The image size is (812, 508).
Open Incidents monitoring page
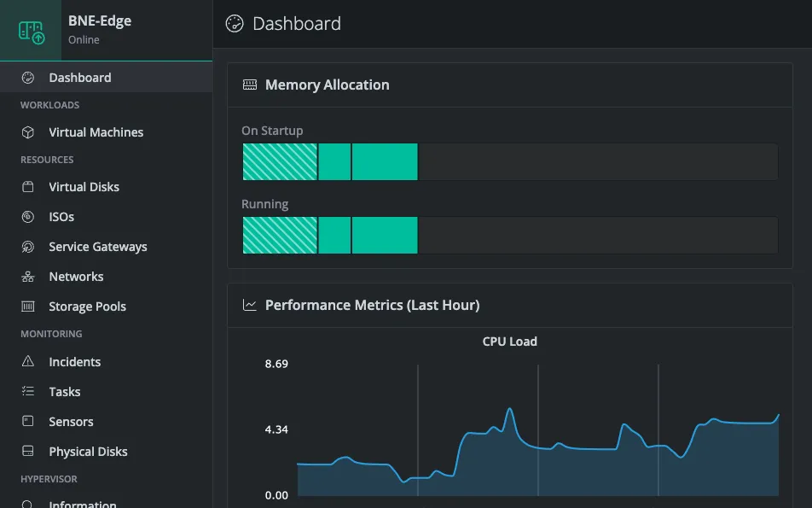106,362
